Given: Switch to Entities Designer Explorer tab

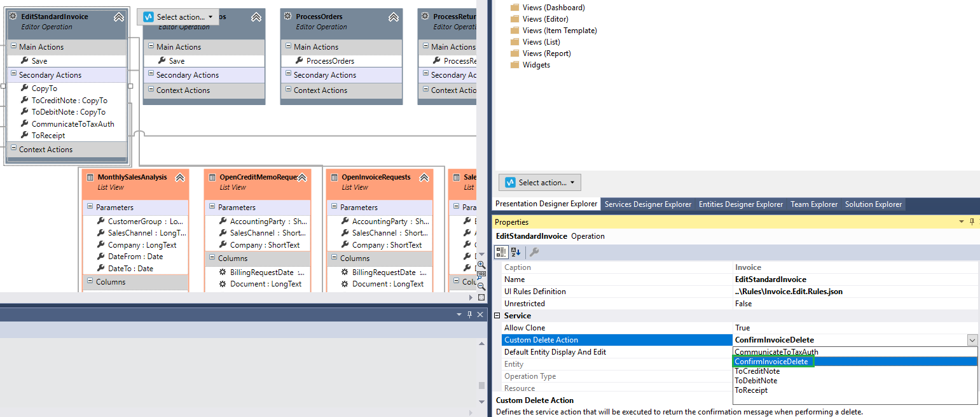Looking at the screenshot, I should [741, 204].
